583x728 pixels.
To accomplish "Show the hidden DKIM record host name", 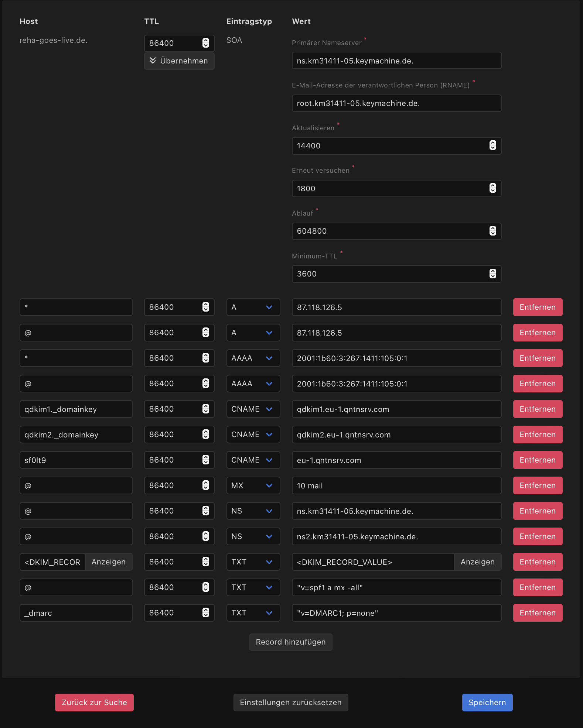I will (108, 562).
